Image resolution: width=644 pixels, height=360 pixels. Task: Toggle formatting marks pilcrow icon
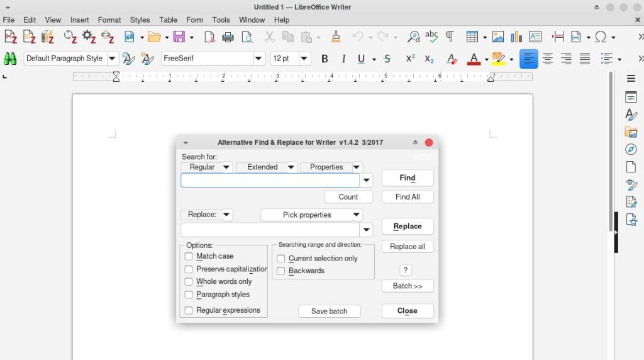[x=450, y=37]
